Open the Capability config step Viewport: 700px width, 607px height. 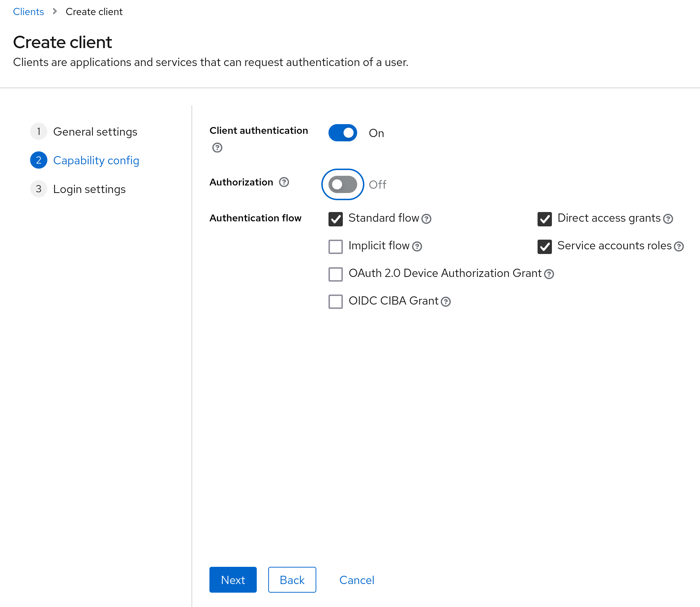coord(96,160)
